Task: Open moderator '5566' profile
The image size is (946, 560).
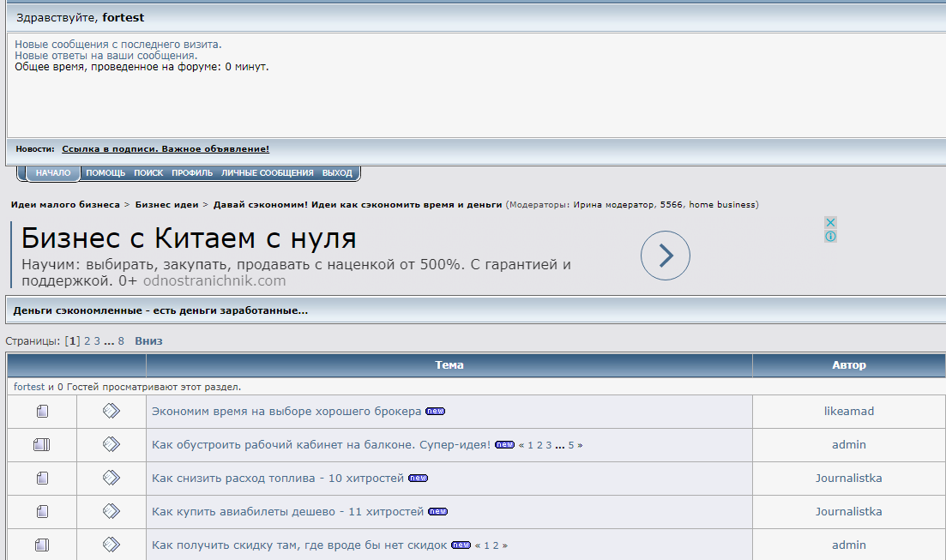Action: point(671,205)
